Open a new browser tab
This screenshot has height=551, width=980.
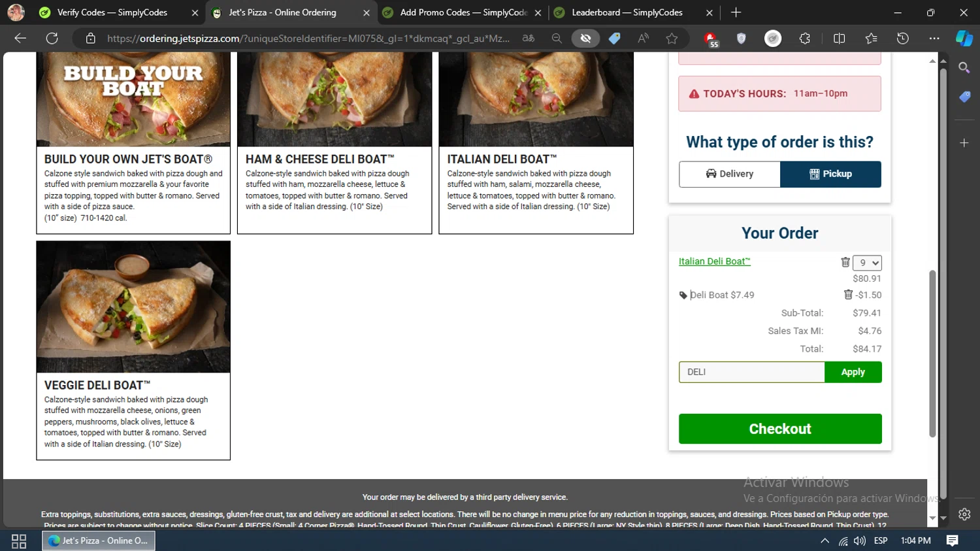click(736, 12)
